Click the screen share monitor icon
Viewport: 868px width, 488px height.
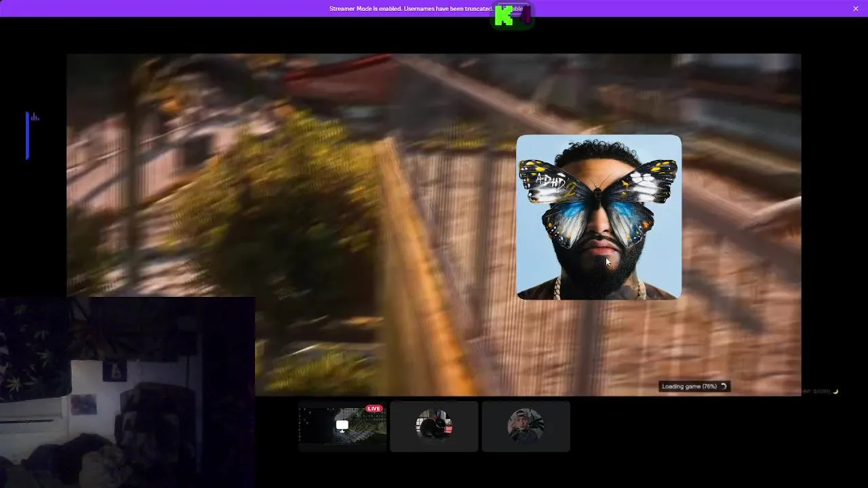coord(342,426)
